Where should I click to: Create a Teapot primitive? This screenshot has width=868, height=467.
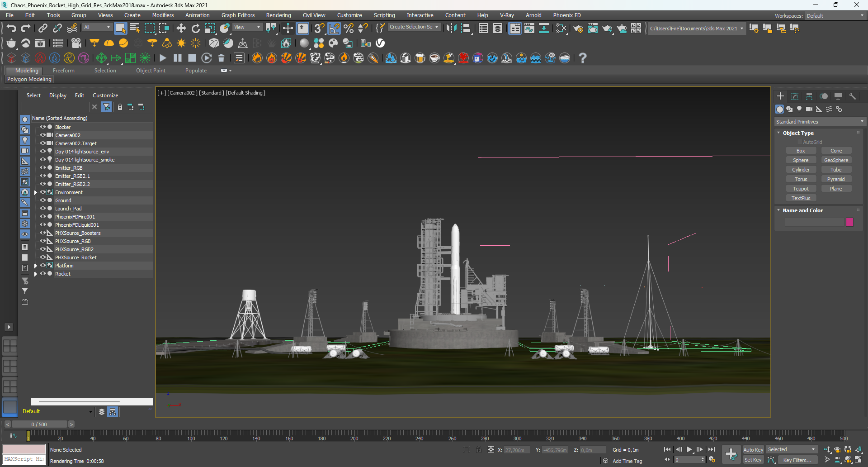(x=801, y=189)
